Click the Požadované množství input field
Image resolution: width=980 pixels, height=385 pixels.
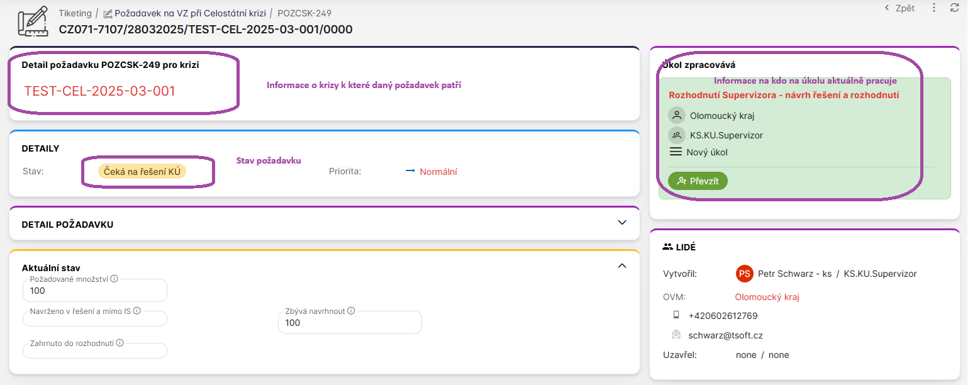coord(94,291)
